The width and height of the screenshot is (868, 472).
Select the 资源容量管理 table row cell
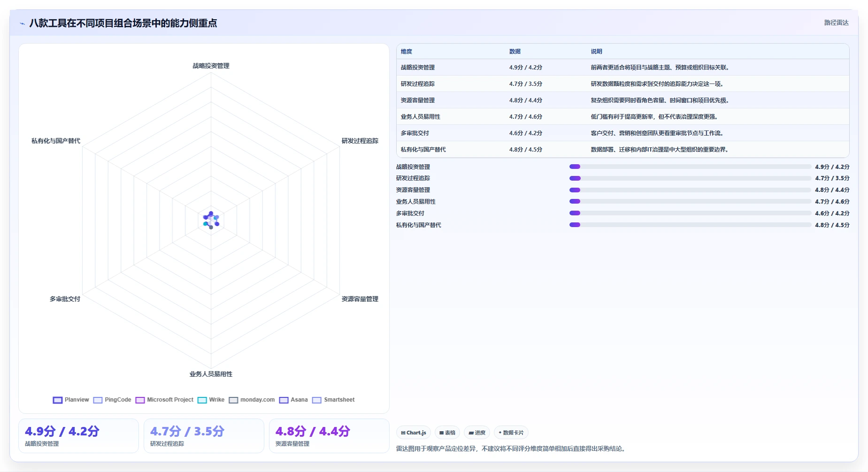(x=418, y=100)
